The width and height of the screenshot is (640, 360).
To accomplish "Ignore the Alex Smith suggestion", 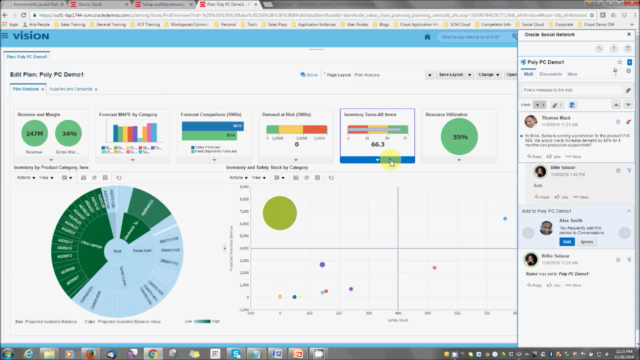I will tap(587, 242).
